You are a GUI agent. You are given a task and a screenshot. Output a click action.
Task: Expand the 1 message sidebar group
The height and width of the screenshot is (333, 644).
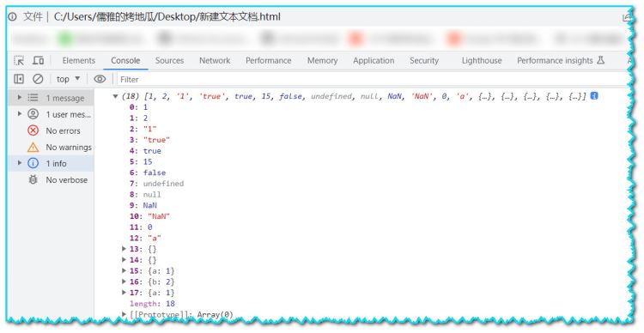[19, 97]
